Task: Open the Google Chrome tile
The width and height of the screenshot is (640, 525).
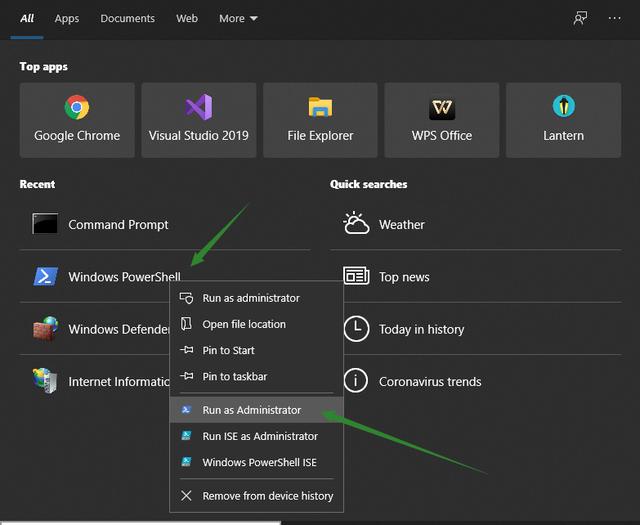Action: tap(77, 120)
